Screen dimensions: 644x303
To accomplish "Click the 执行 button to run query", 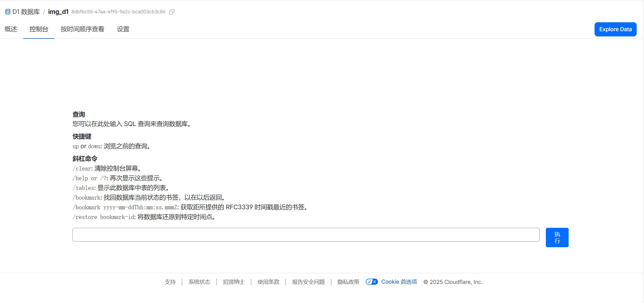I will point(557,237).
